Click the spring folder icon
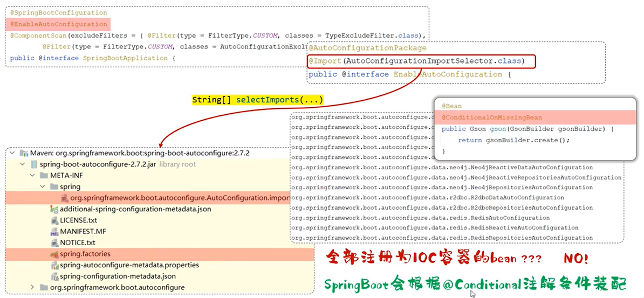 point(54,187)
